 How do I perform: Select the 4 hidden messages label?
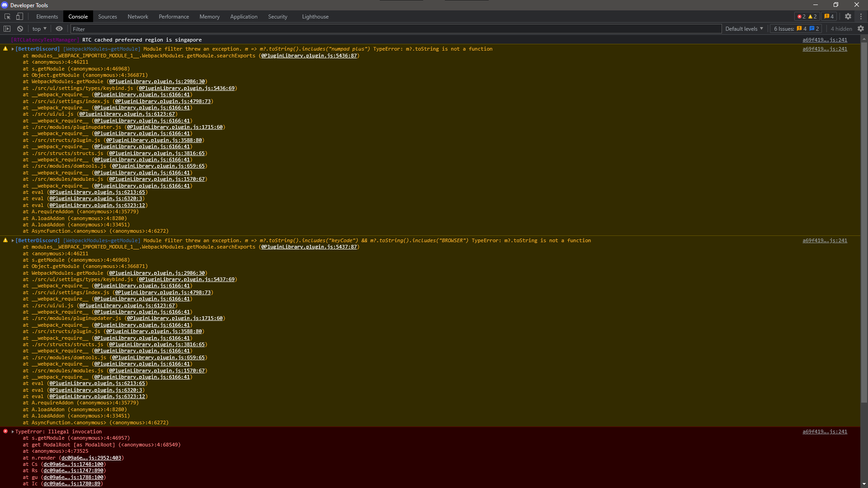point(841,29)
